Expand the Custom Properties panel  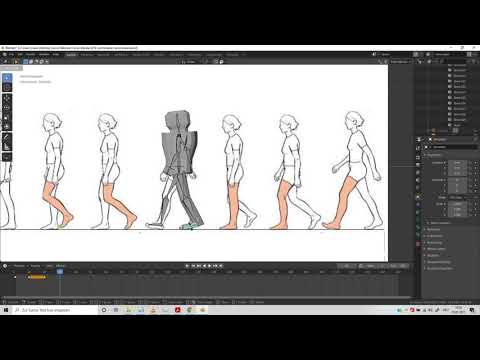click(x=439, y=268)
